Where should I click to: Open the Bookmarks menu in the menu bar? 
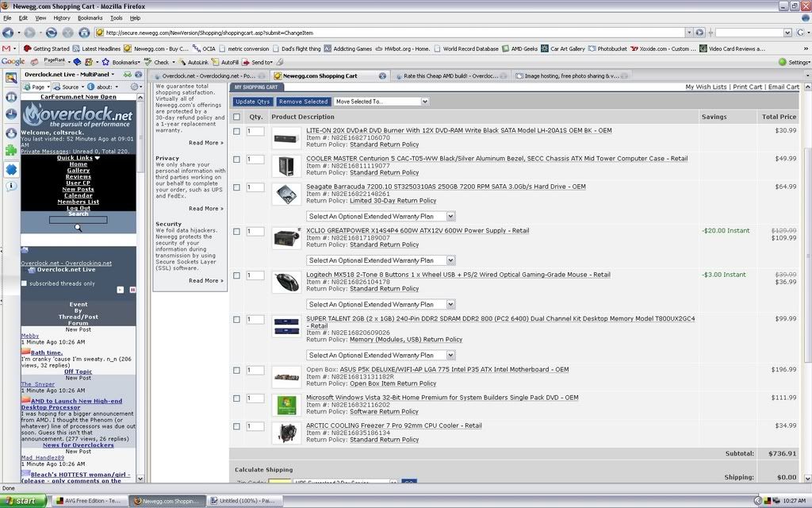90,18
